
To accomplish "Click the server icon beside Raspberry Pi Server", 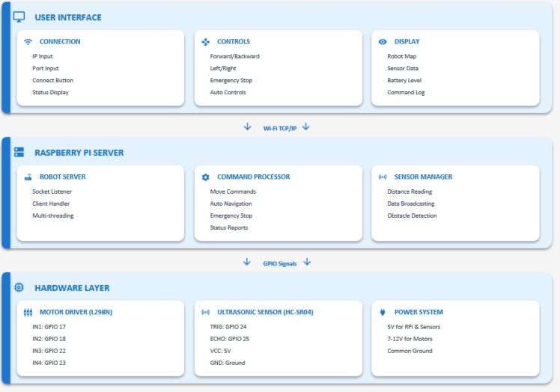I will [19, 152].
